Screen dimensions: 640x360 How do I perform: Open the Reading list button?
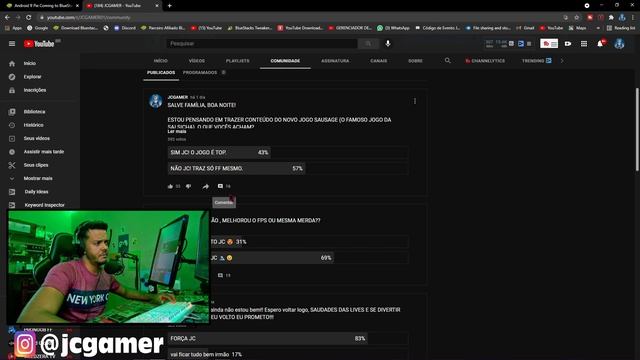coord(621,28)
